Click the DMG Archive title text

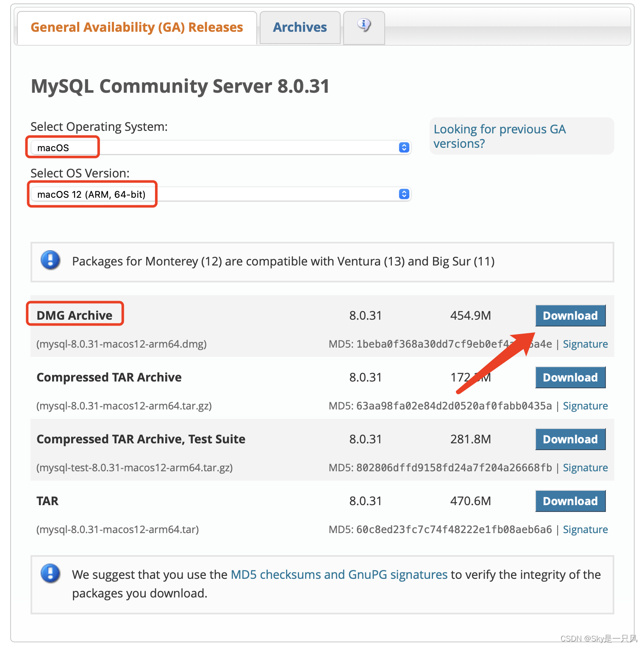[75, 315]
